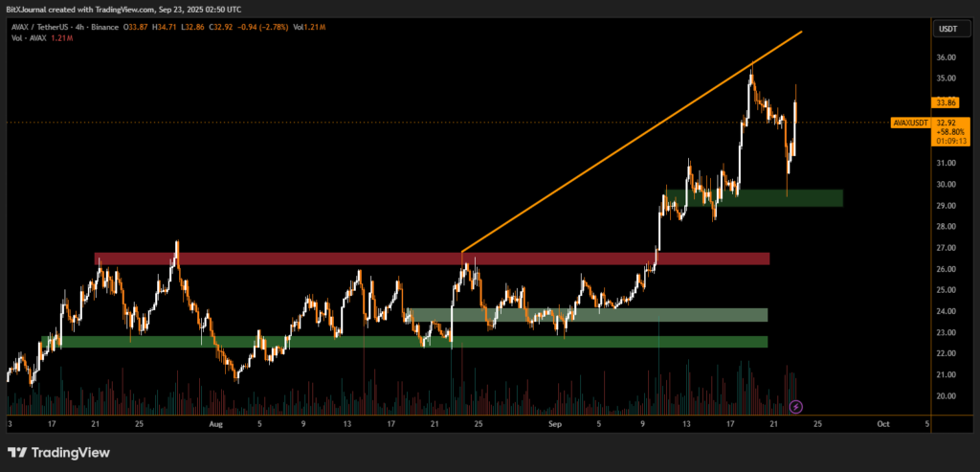980x472 pixels.
Task: Select the bottom dark green support zone
Action: [x=412, y=342]
